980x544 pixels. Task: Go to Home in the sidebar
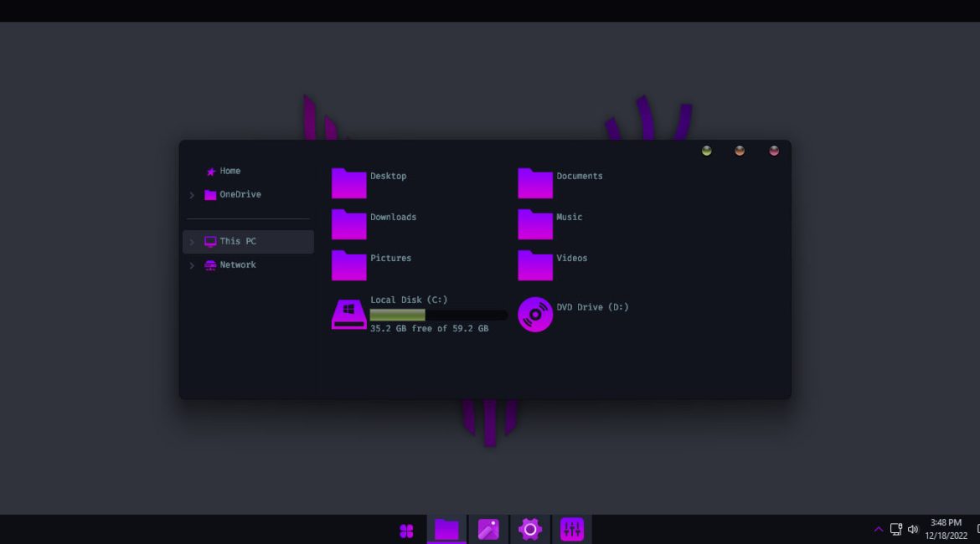pos(230,172)
